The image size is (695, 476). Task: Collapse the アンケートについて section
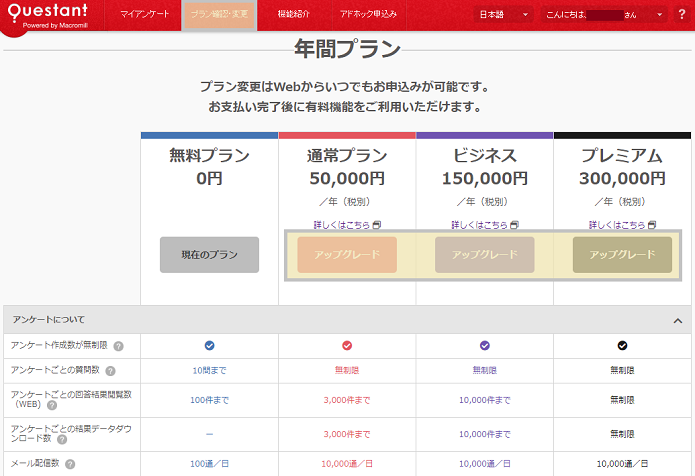[x=677, y=320]
